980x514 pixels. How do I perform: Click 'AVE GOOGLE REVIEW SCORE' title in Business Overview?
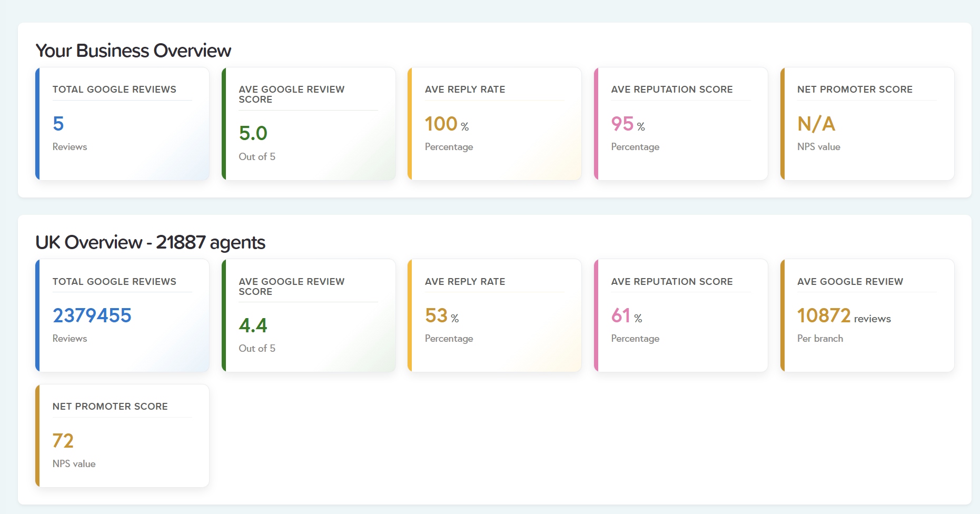click(x=292, y=94)
